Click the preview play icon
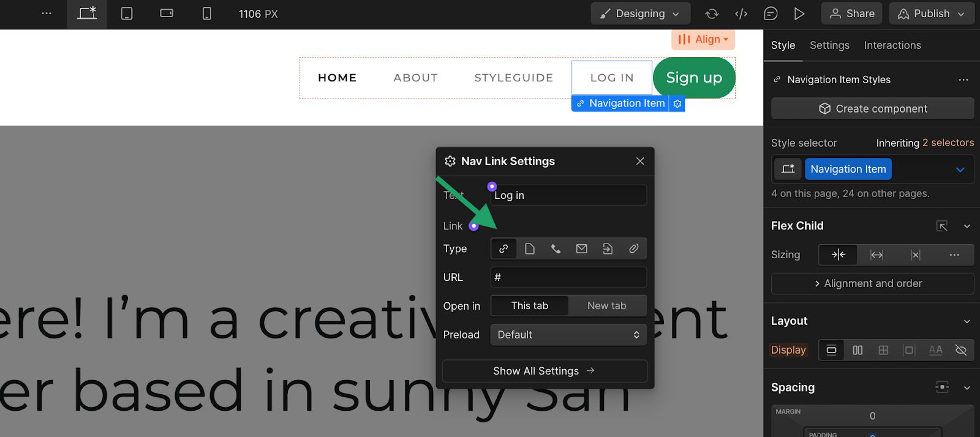 tap(799, 13)
